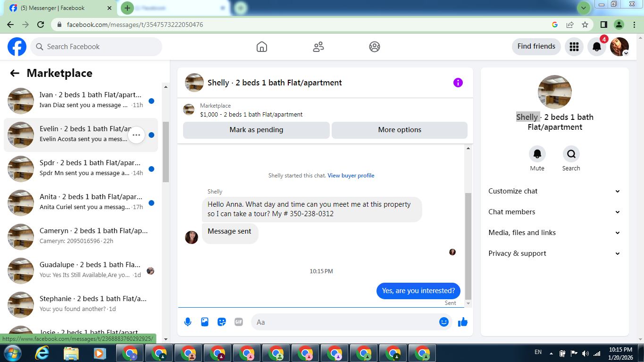644x362 pixels.
Task: Launch Internet Explorer from taskbar
Action: [42, 353]
